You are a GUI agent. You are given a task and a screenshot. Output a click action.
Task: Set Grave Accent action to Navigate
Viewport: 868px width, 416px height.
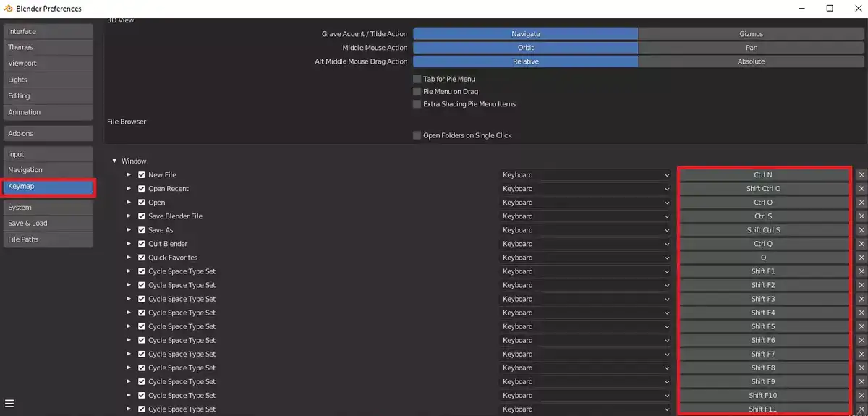(x=526, y=34)
